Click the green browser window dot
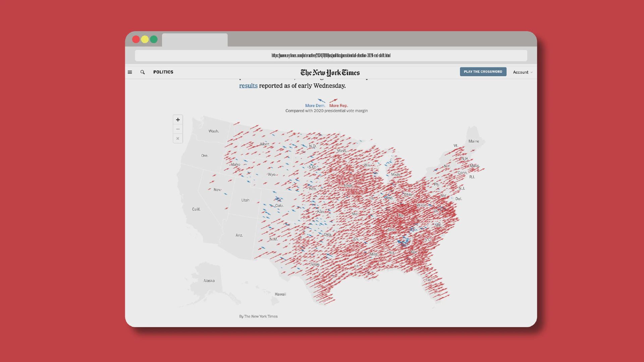Screen dimensions: 644x362 [154, 39]
